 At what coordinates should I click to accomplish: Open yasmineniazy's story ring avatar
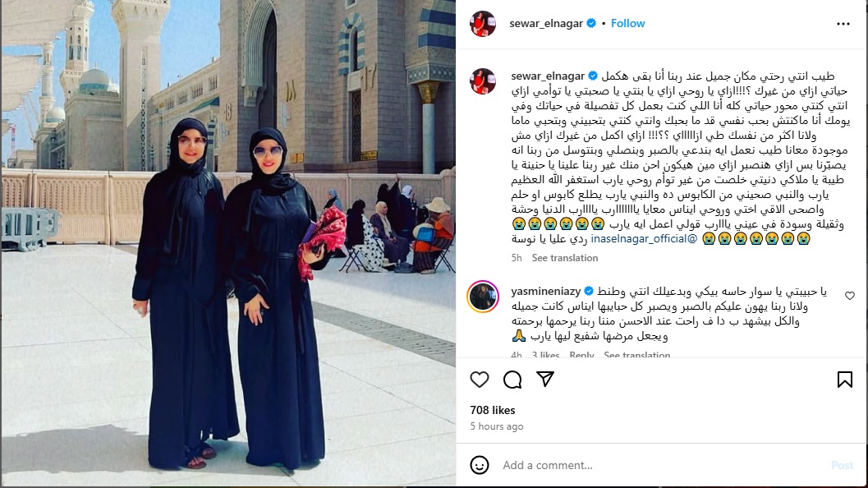pyautogui.click(x=483, y=297)
